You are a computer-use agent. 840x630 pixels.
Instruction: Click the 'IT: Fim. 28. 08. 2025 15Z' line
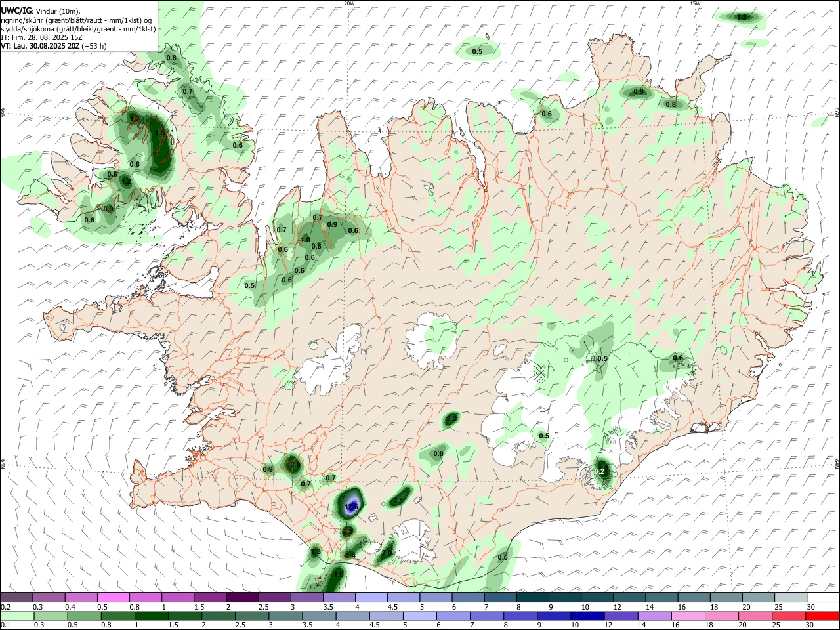point(43,37)
